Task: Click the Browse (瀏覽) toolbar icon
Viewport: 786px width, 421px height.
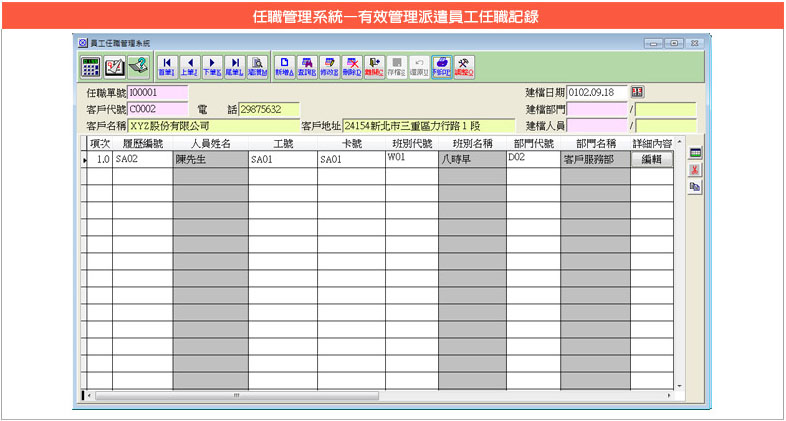Action: (256, 67)
